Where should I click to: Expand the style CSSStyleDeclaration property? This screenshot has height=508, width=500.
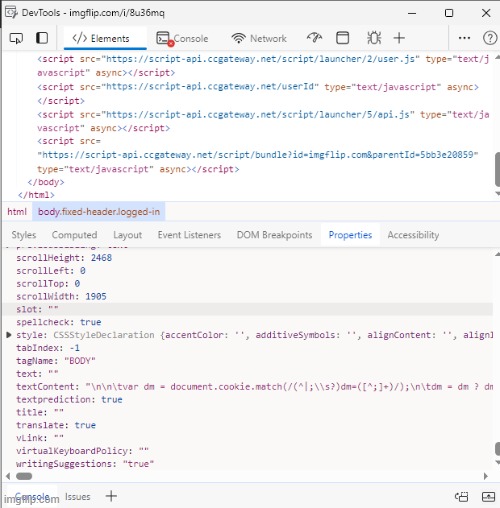9,335
